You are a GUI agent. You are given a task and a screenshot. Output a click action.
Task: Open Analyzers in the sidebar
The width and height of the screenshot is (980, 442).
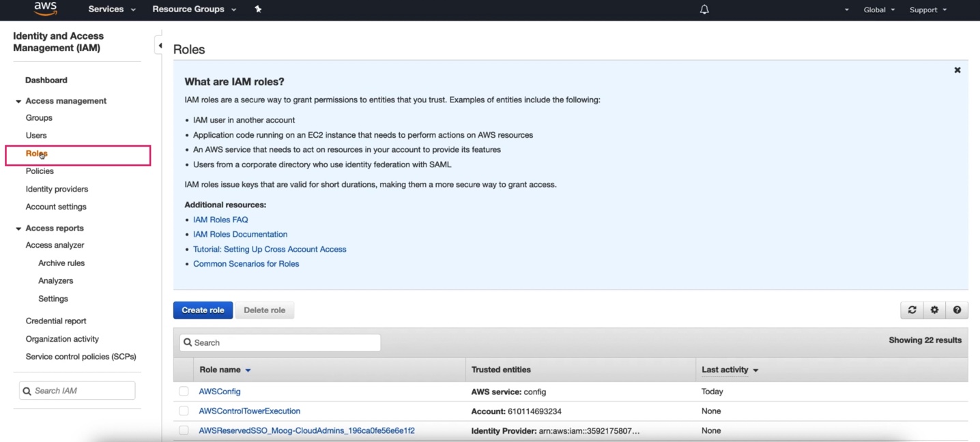pyautogui.click(x=55, y=280)
